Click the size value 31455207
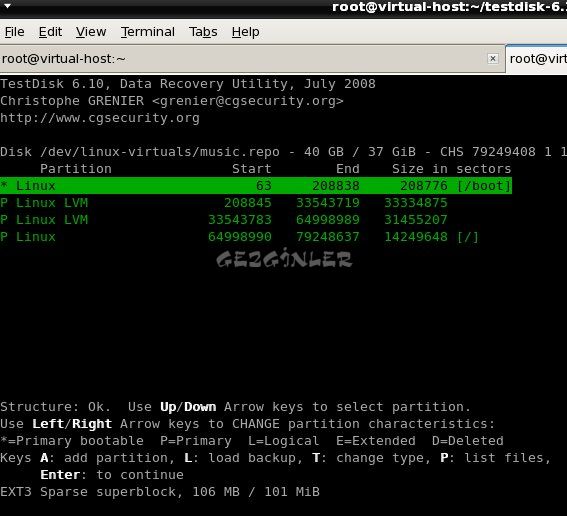Image resolution: width=567 pixels, height=516 pixels. (415, 219)
